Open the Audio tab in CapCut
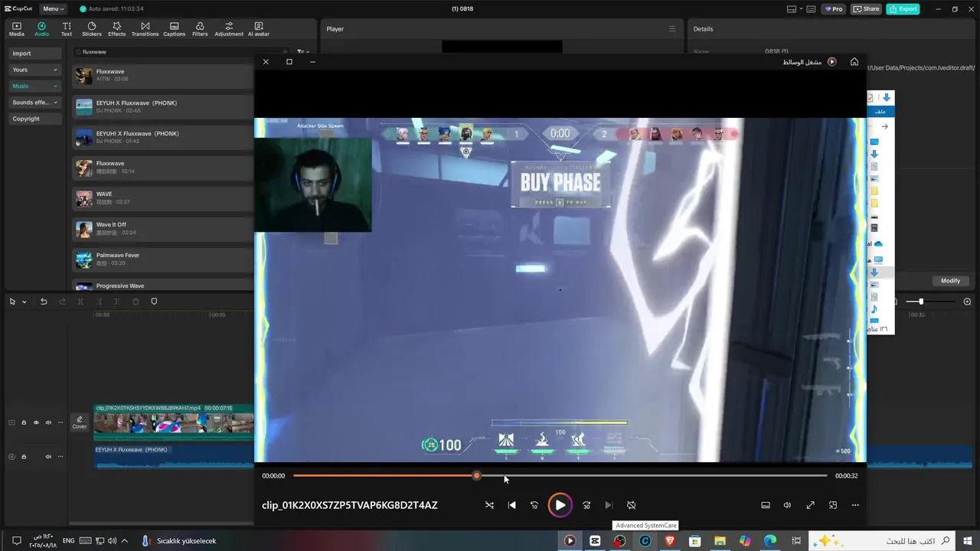This screenshot has height=551, width=980. click(41, 29)
